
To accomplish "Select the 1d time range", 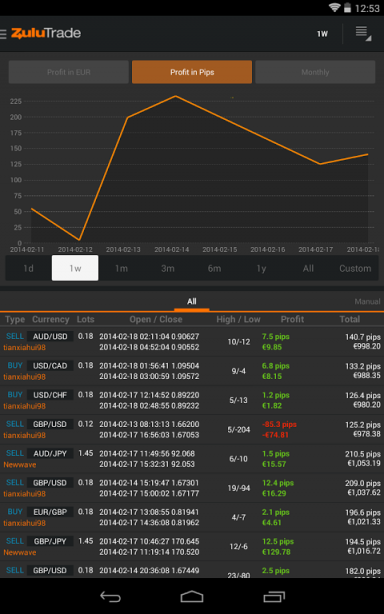I will pos(28,268).
